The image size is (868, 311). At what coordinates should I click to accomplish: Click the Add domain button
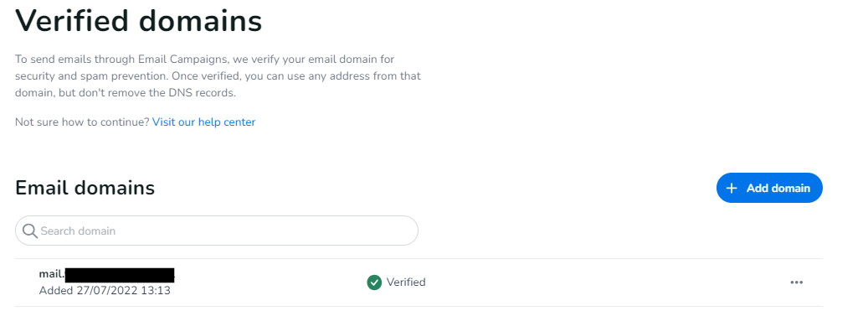[x=769, y=188]
